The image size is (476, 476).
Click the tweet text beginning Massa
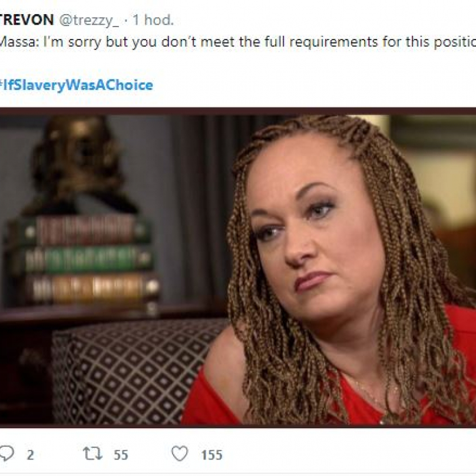point(238,42)
